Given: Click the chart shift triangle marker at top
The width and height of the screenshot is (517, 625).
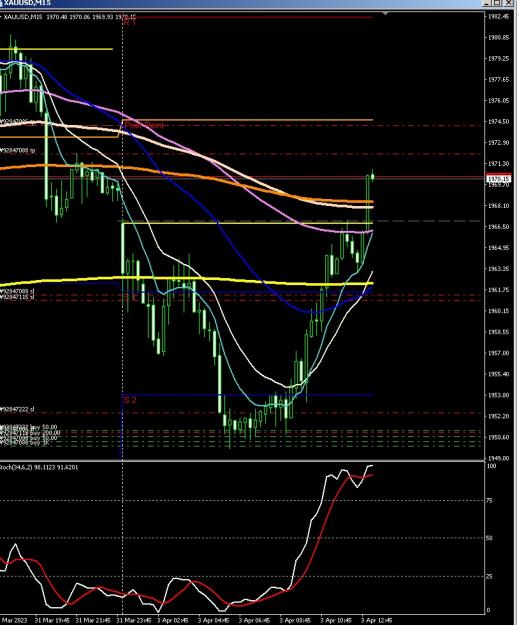Looking at the screenshot, I should click(x=385, y=14).
